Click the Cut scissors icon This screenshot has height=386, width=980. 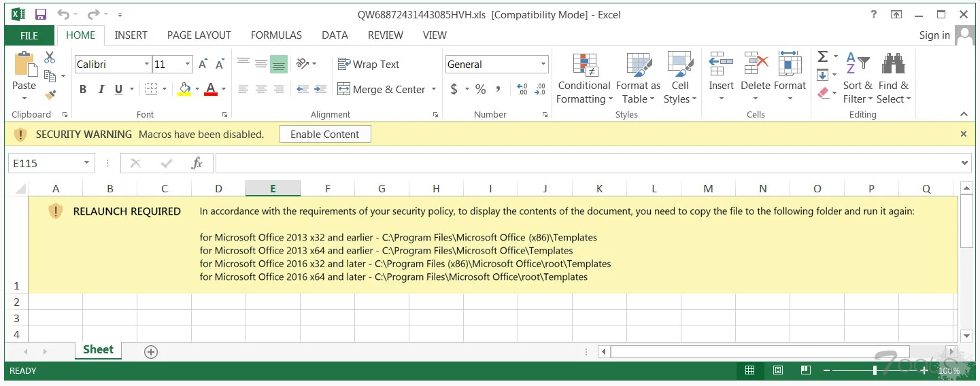pyautogui.click(x=50, y=58)
